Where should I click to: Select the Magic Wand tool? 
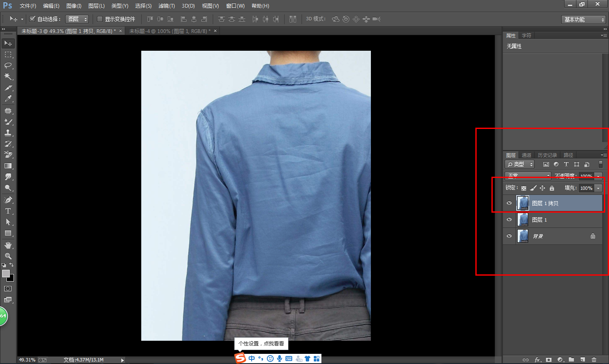(8, 77)
